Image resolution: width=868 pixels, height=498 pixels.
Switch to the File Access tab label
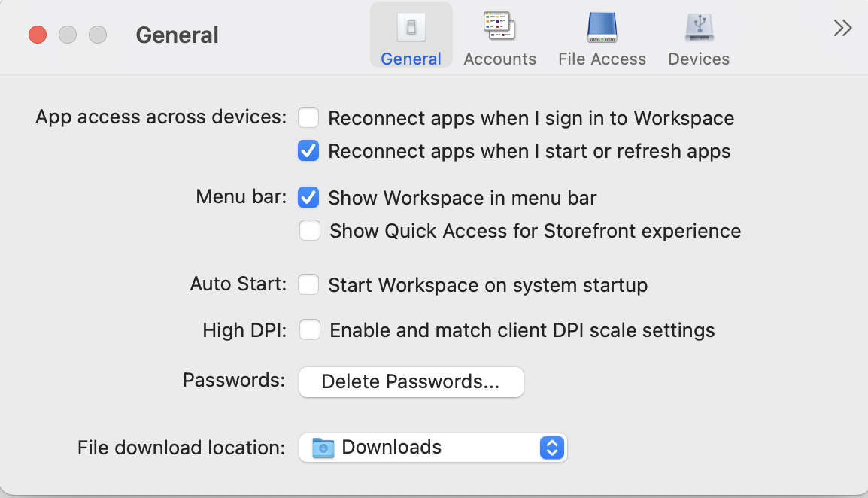click(x=602, y=59)
